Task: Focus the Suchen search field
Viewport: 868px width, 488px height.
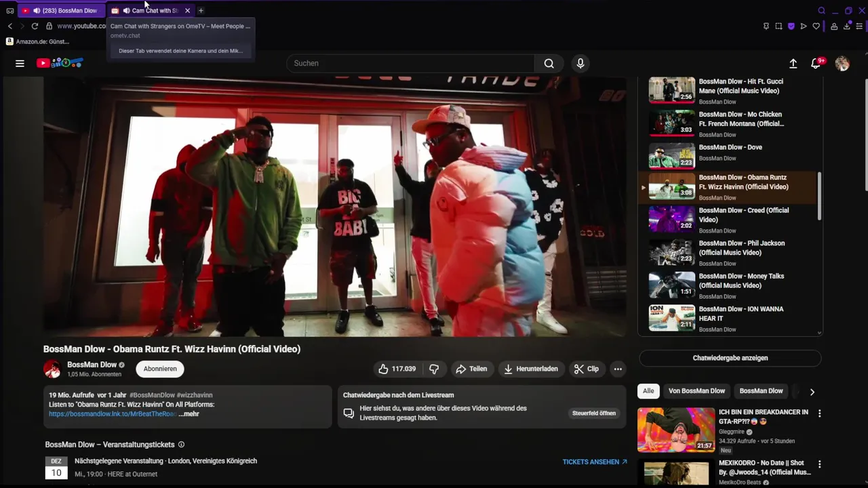Action: (x=410, y=63)
